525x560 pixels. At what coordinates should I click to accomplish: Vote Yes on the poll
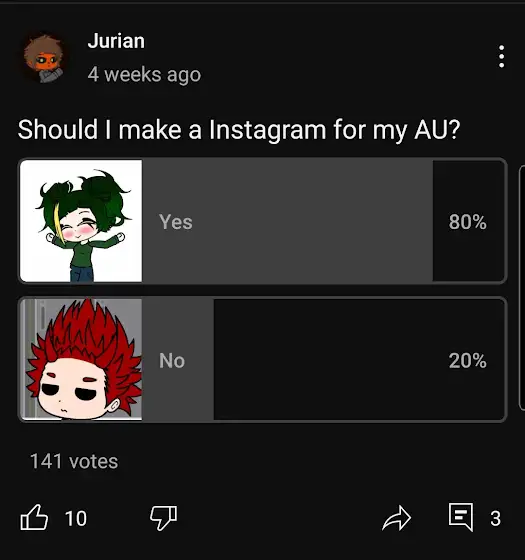pyautogui.click(x=262, y=221)
